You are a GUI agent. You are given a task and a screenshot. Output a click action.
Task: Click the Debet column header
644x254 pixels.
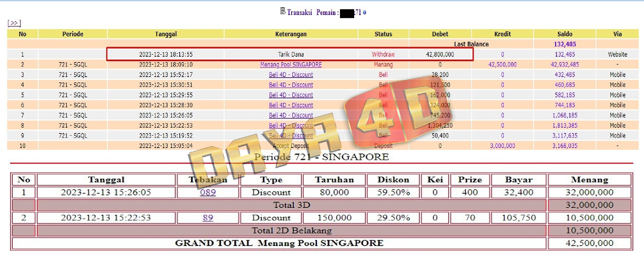point(440,34)
